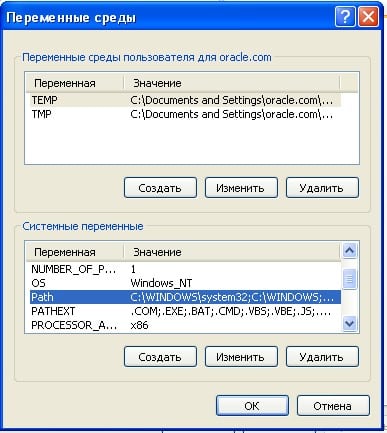Click the Отмена button
Screen dimensions: 387x433
[333, 406]
